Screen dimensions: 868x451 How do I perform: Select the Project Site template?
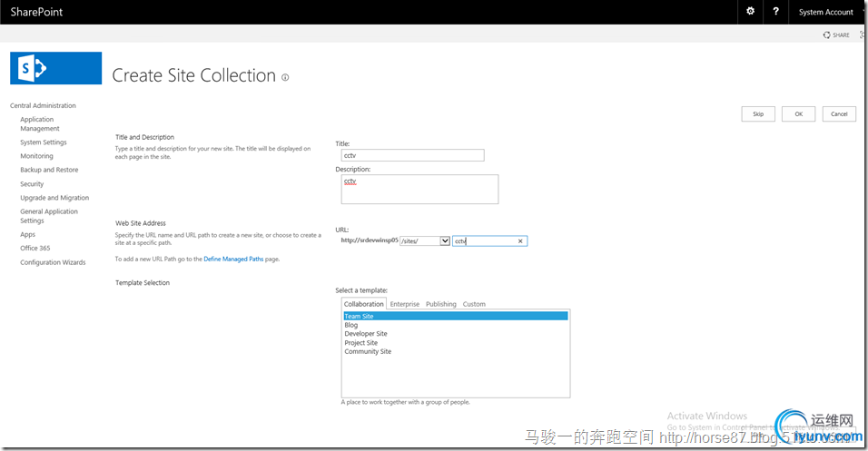click(361, 342)
